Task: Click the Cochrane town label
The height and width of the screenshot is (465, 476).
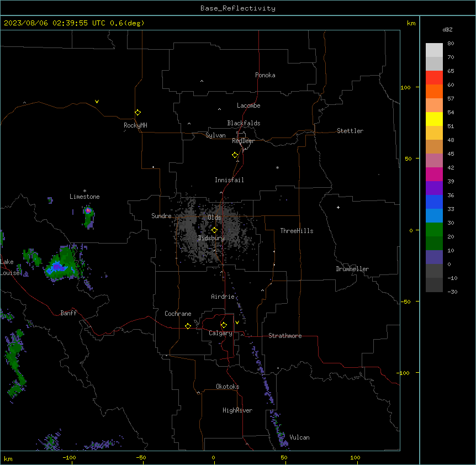Action: tap(178, 314)
